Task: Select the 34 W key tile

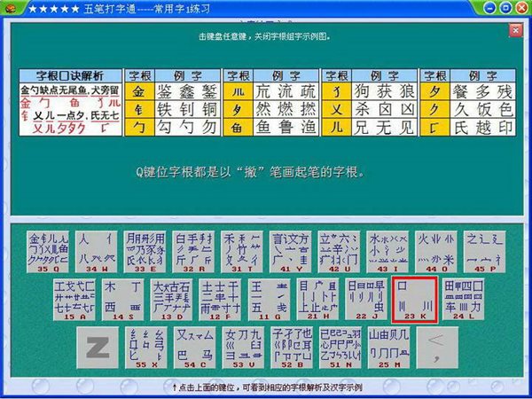Action: 97,252
